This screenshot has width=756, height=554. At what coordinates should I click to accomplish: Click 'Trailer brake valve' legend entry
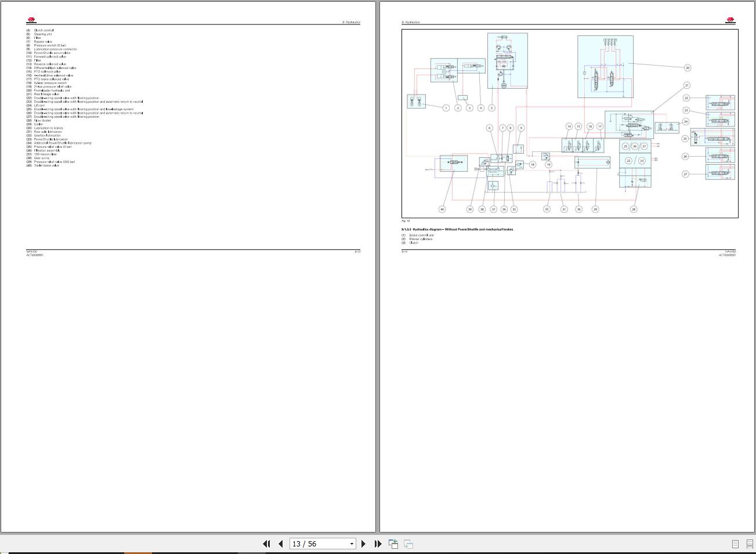46,165
